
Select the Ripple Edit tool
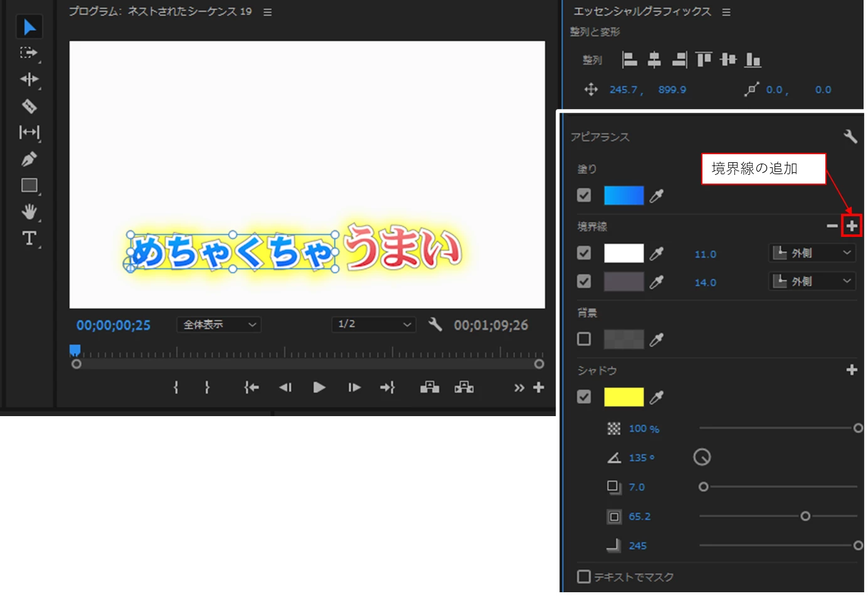click(29, 79)
